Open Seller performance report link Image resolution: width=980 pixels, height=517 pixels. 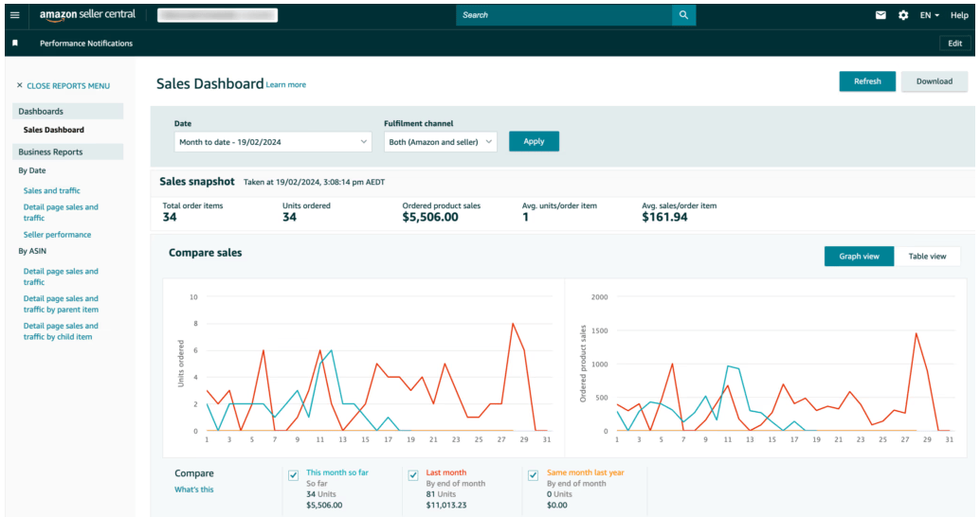pyautogui.click(x=58, y=235)
